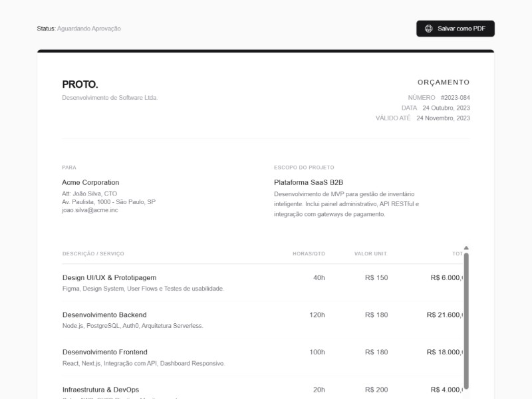Click the validity date 24 Novembro, 2023

[x=443, y=118]
